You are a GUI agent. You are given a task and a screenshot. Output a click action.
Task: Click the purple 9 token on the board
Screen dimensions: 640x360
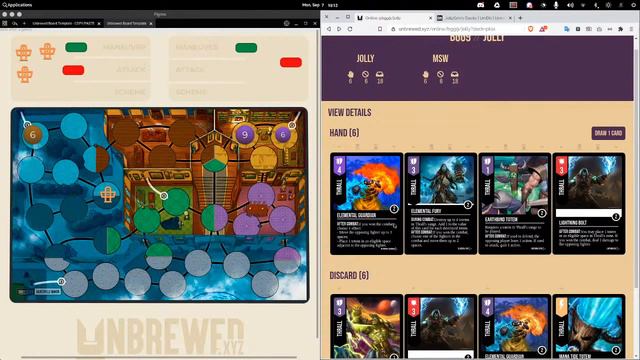tap(245, 135)
